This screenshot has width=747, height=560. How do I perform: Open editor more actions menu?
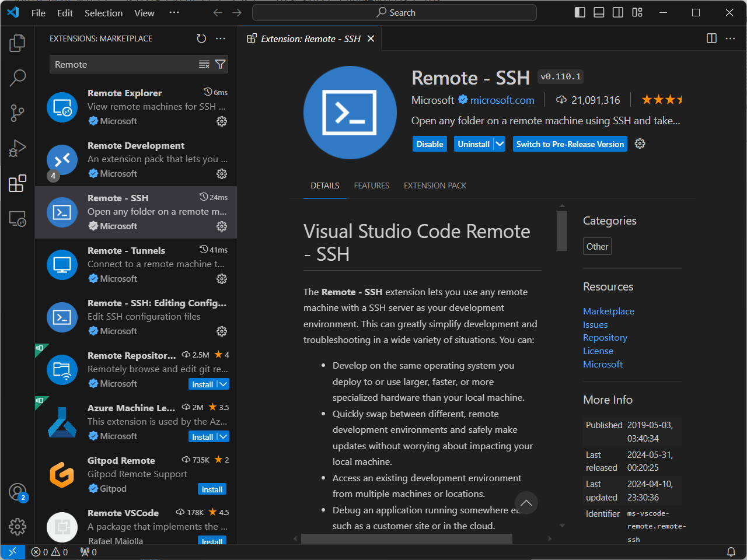tap(731, 38)
